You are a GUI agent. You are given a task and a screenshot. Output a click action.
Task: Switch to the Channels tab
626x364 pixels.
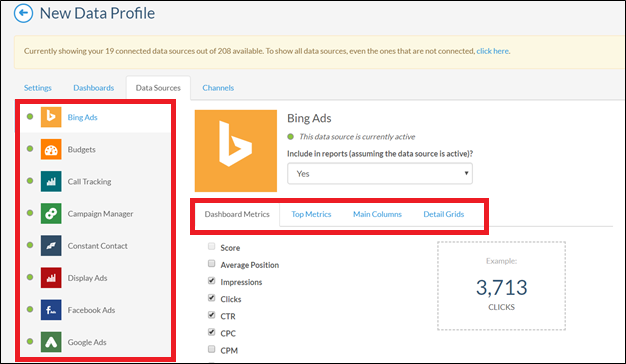218,88
